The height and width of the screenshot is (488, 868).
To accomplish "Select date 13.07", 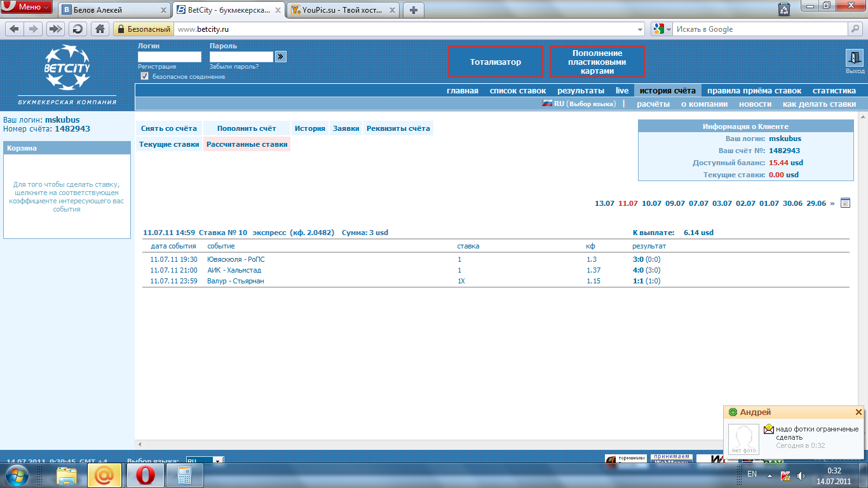I will point(604,203).
